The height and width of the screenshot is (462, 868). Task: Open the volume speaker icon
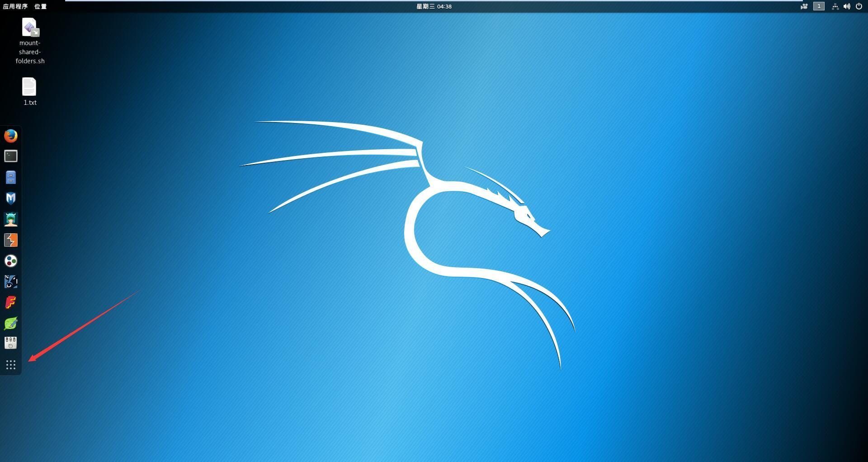tap(847, 6)
